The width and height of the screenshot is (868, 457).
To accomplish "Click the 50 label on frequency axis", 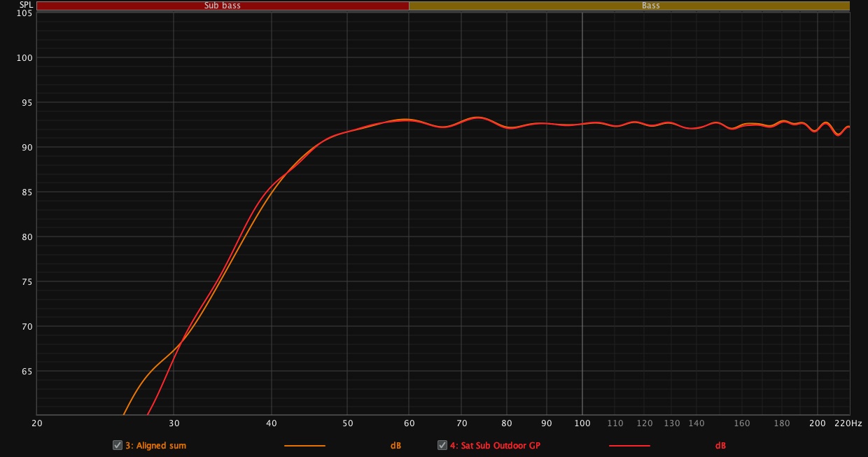I will tap(348, 423).
